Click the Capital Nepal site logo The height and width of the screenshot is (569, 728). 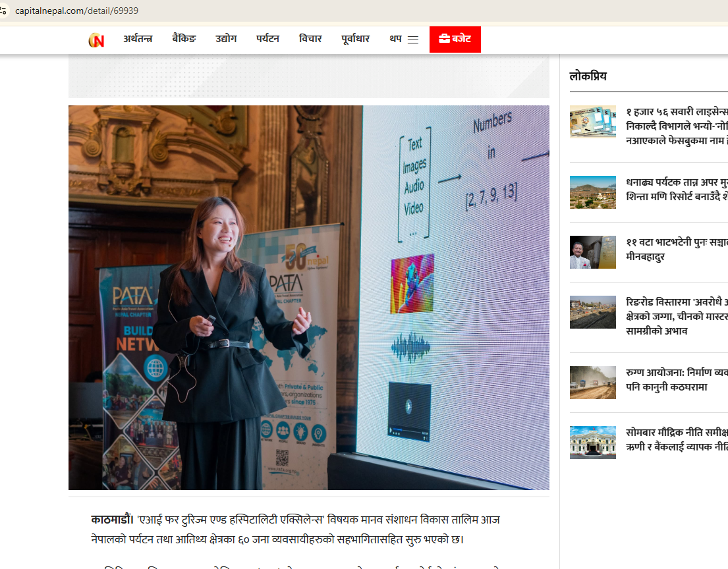(x=96, y=40)
